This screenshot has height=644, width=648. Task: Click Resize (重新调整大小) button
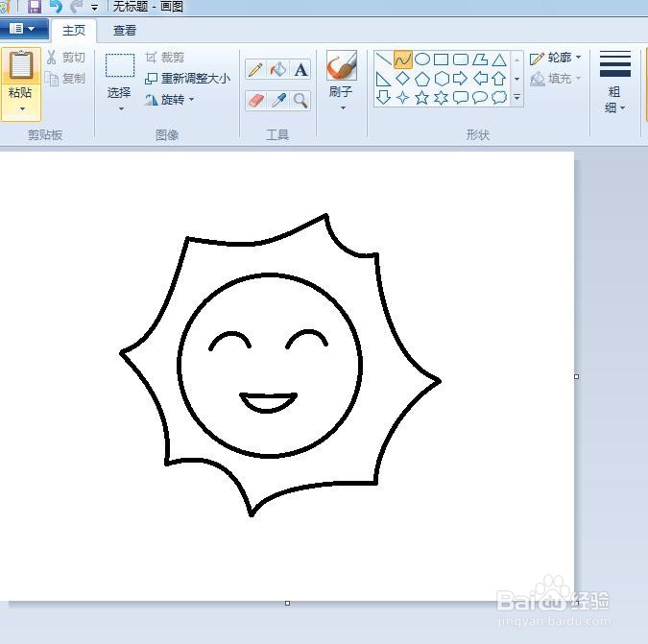(x=187, y=79)
